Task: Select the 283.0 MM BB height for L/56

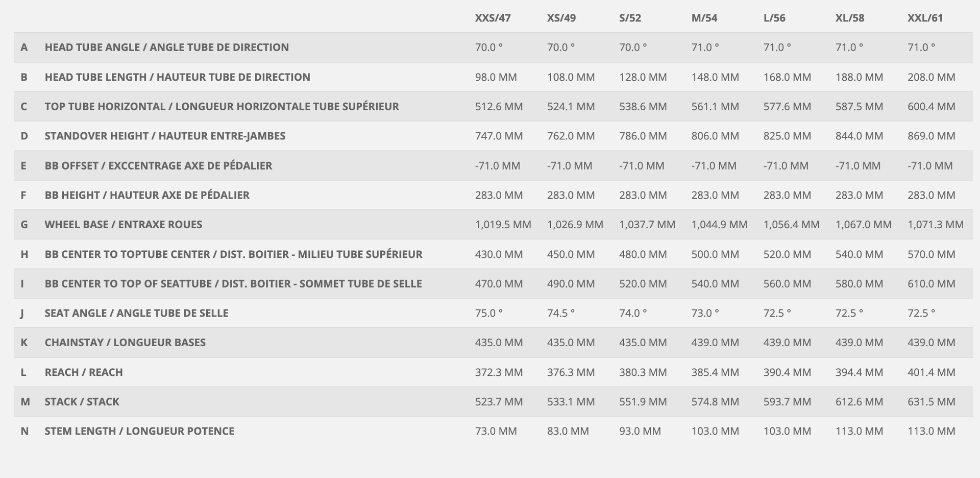Action: [787, 195]
